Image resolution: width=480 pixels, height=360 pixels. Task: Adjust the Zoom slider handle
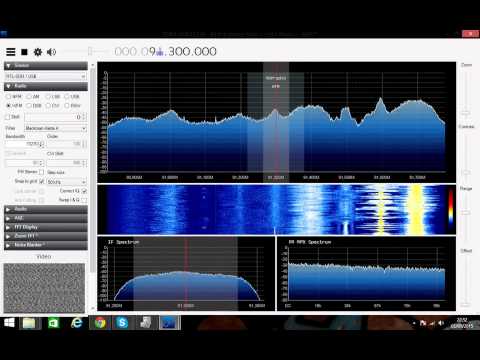pyautogui.click(x=466, y=113)
